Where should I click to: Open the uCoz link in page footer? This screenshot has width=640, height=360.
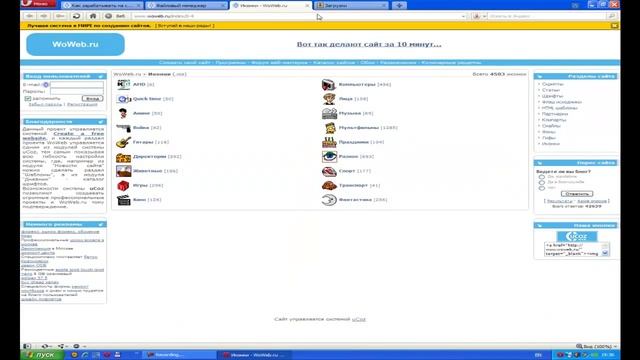[359, 319]
